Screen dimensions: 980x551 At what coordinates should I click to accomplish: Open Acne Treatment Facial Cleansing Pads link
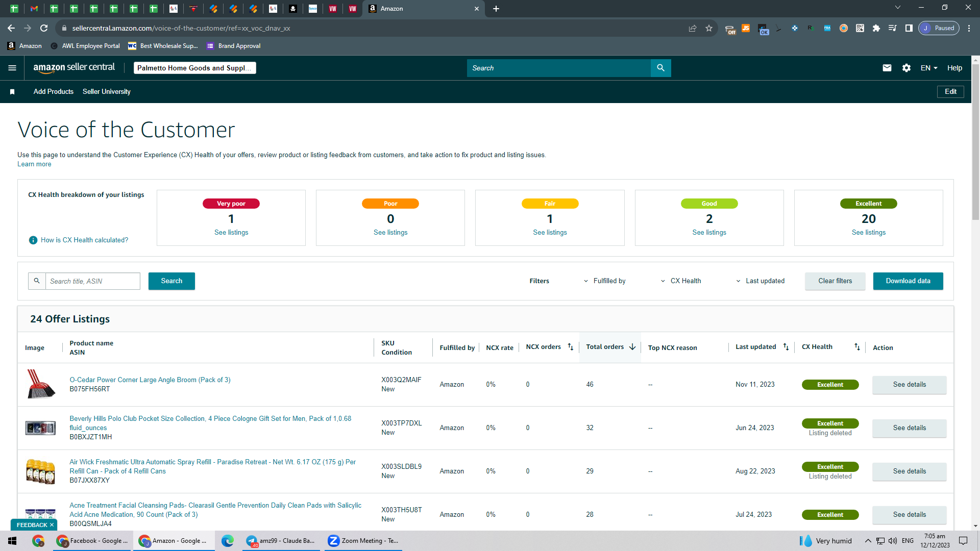coord(215,510)
